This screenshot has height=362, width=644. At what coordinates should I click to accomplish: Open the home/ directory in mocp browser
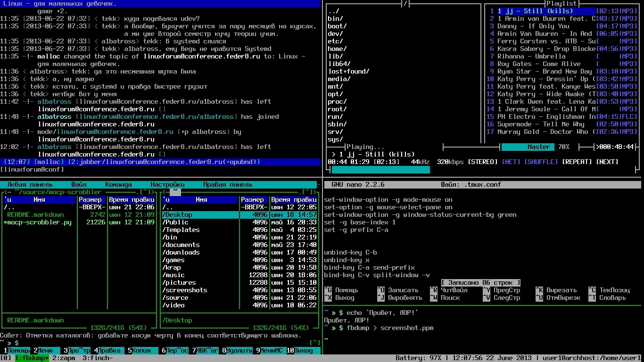pos(338,49)
